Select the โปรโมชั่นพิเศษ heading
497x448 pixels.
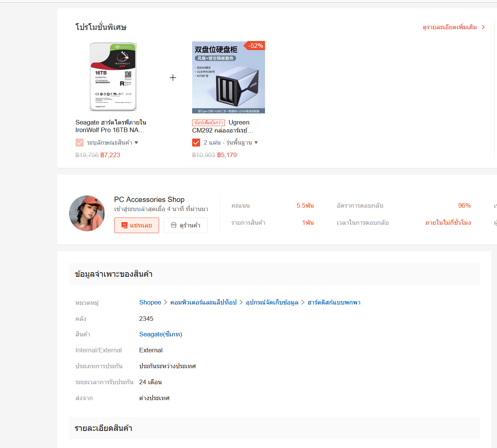(x=101, y=27)
